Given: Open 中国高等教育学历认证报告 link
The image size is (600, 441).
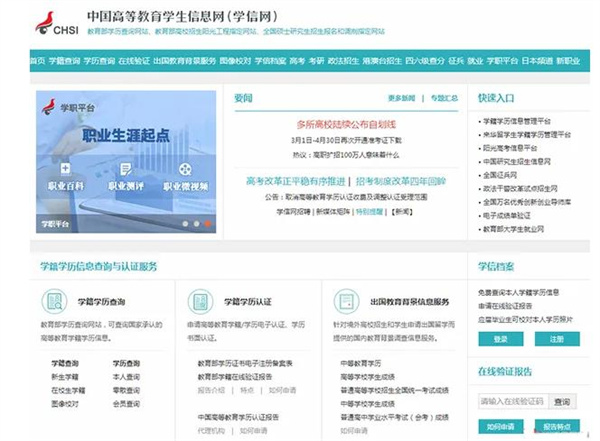Looking at the screenshot, I should [238, 417].
